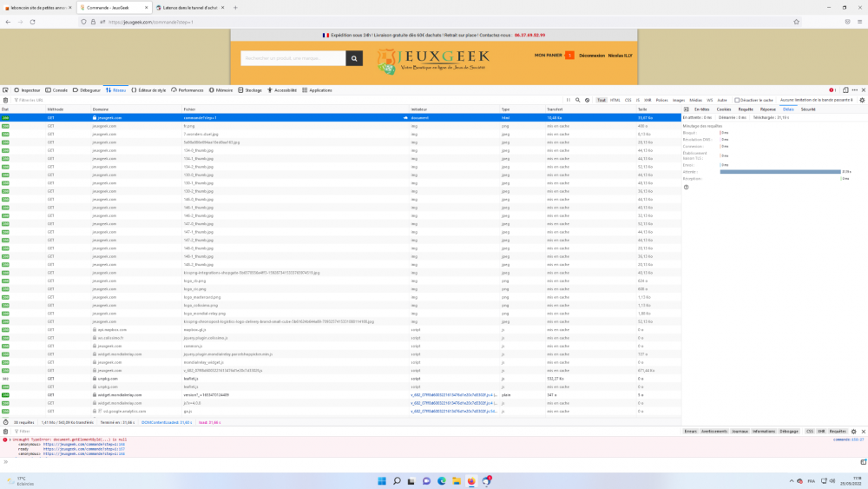Activate the element picker icon in devtools
Viewport: 868px width, 489px height.
coord(5,90)
